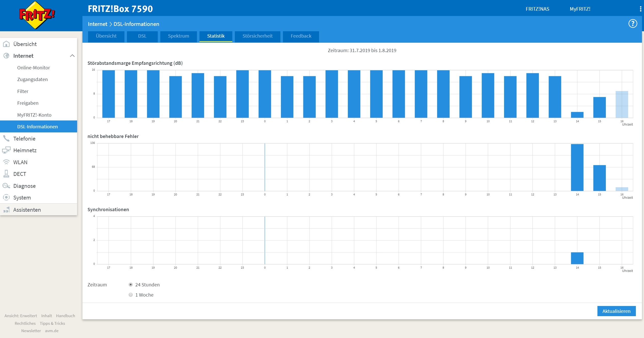The image size is (644, 338).
Task: Click the WLAN wifi icon
Action: click(x=6, y=162)
